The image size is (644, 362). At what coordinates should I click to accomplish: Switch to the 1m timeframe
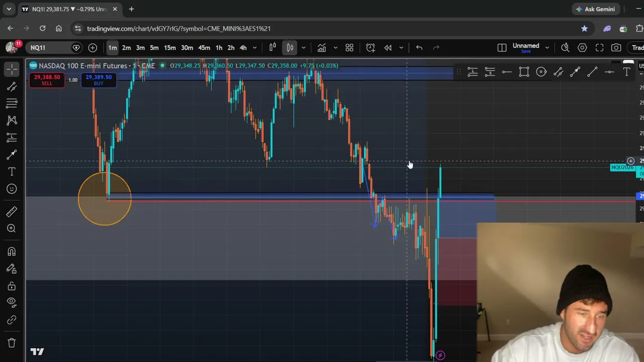(x=112, y=48)
